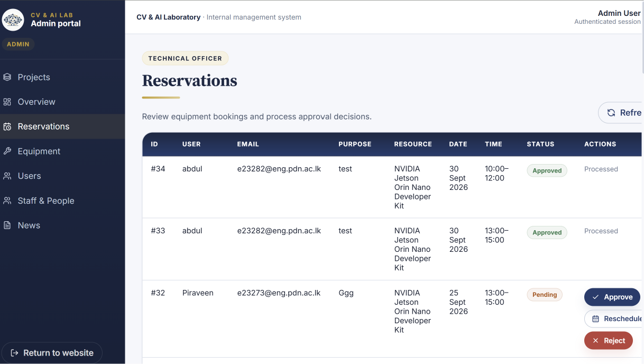This screenshot has height=364, width=644.
Task: Click Return to website button
Action: coord(52,353)
